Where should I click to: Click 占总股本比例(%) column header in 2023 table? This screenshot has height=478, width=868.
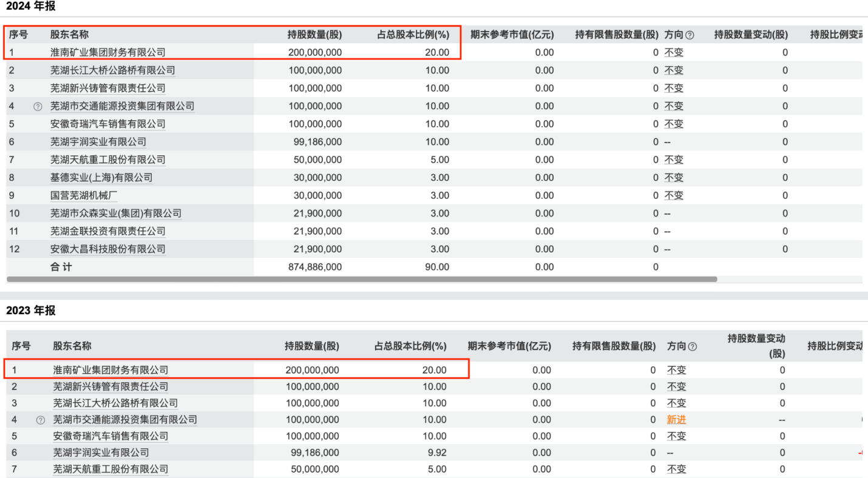[410, 346]
